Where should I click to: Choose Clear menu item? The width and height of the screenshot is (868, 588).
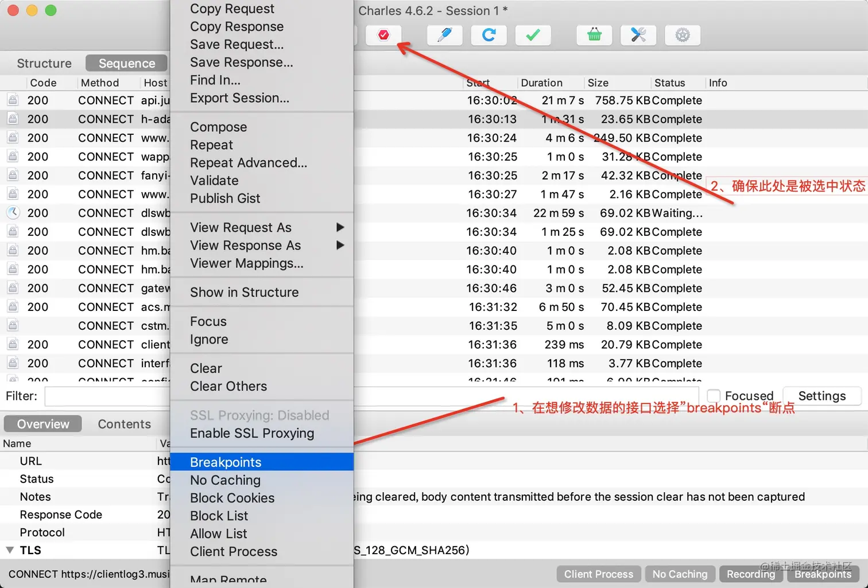coord(262,368)
